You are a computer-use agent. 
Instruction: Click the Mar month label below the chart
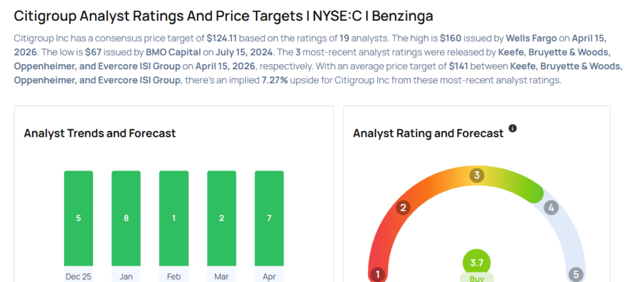coord(221,276)
